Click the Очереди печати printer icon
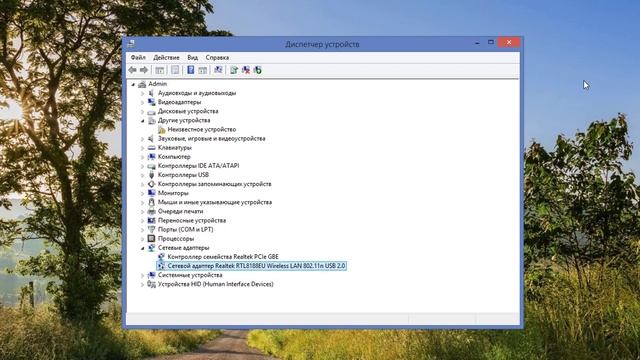Image resolution: width=640 pixels, height=360 pixels. (151, 211)
